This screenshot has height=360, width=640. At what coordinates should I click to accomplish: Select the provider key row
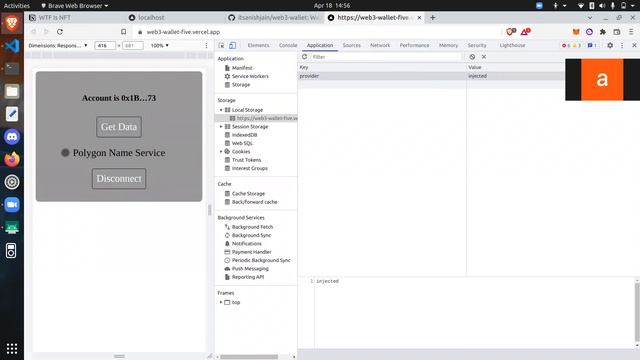[431, 76]
